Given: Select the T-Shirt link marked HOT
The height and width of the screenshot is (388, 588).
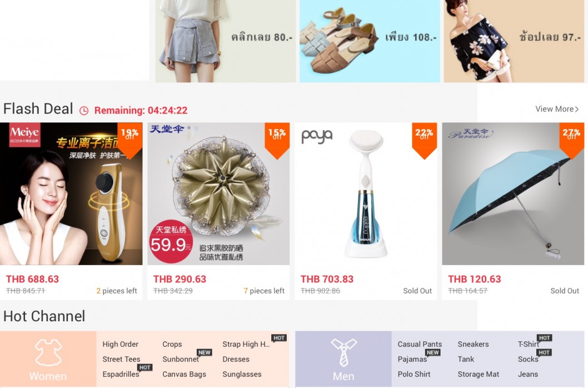Looking at the screenshot, I should tap(529, 344).
